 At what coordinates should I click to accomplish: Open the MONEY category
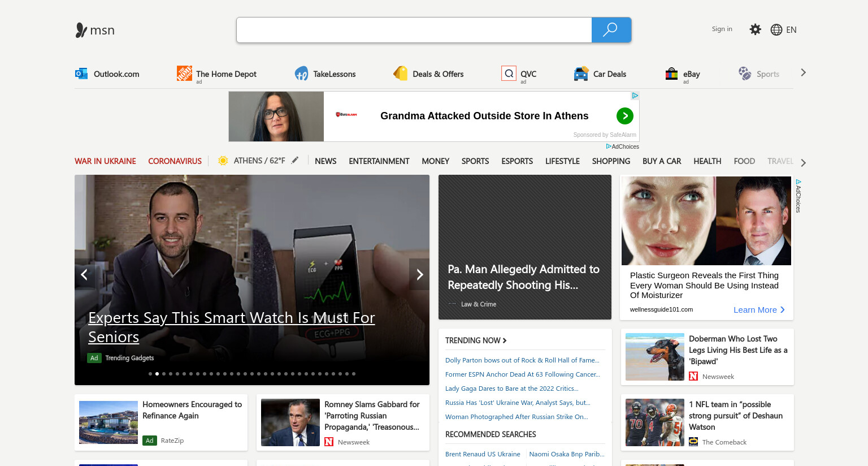[436, 161]
